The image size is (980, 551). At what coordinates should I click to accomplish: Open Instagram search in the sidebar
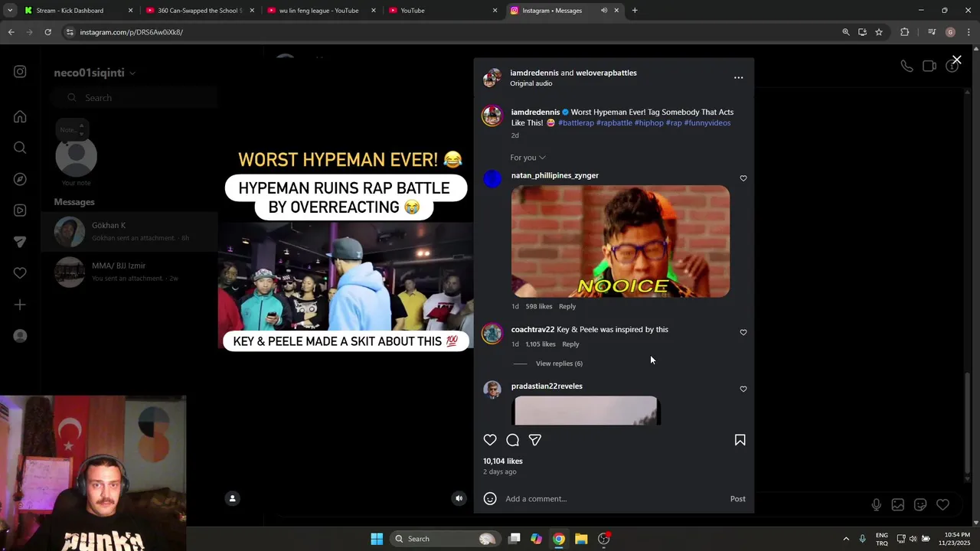coord(20,148)
